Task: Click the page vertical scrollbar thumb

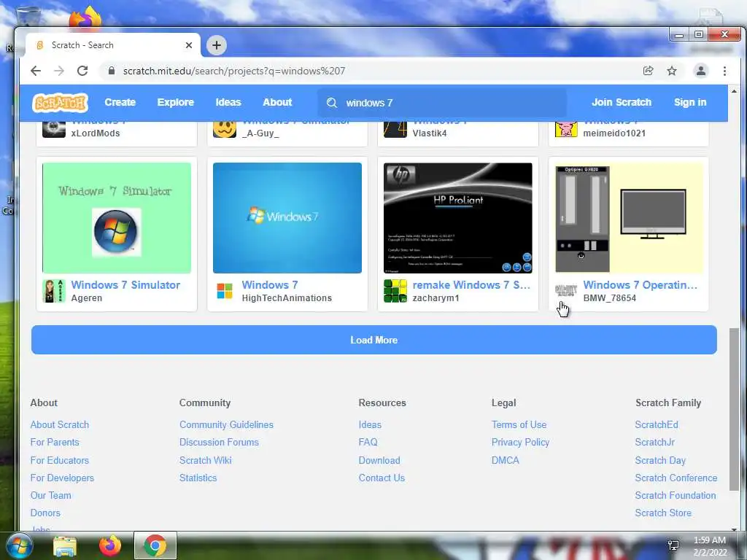Action: point(734,410)
